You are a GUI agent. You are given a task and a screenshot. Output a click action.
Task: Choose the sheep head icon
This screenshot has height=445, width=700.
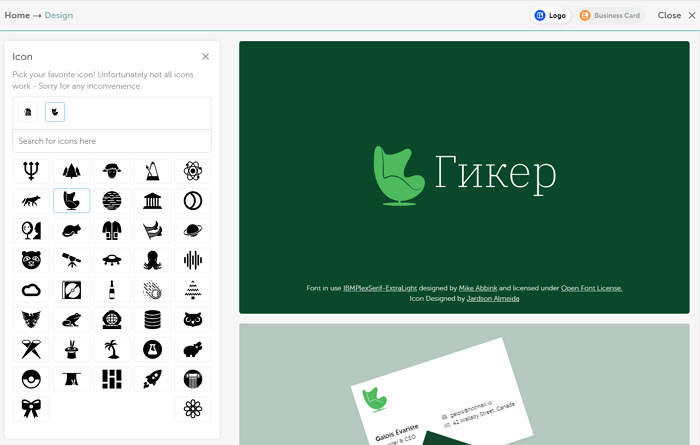coord(112,171)
